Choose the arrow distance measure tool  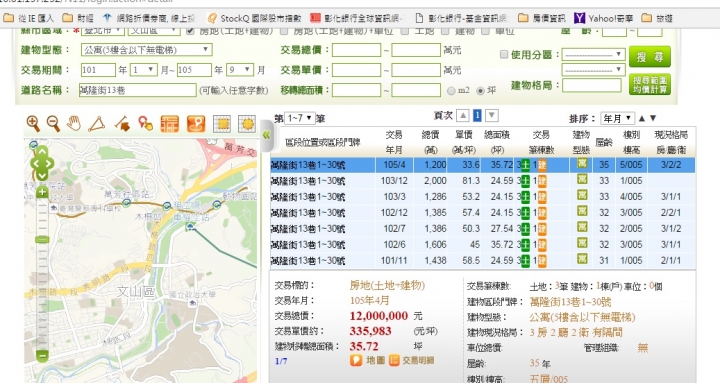point(122,124)
